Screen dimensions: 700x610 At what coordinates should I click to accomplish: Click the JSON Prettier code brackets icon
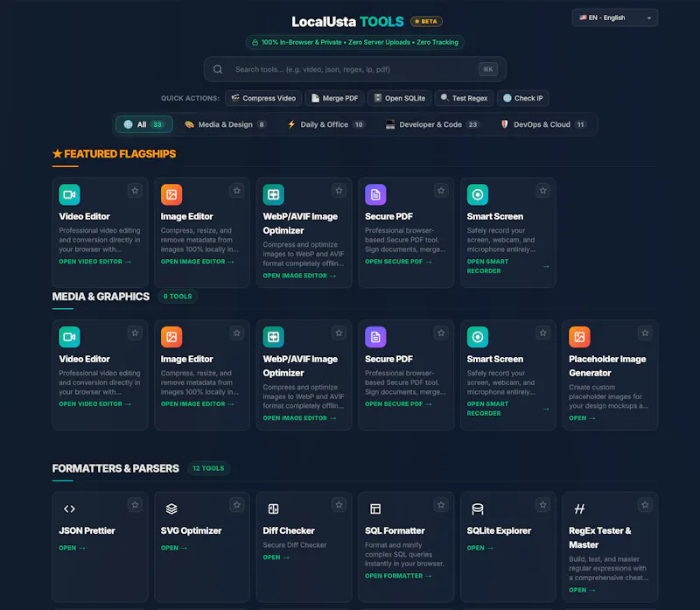click(69, 508)
